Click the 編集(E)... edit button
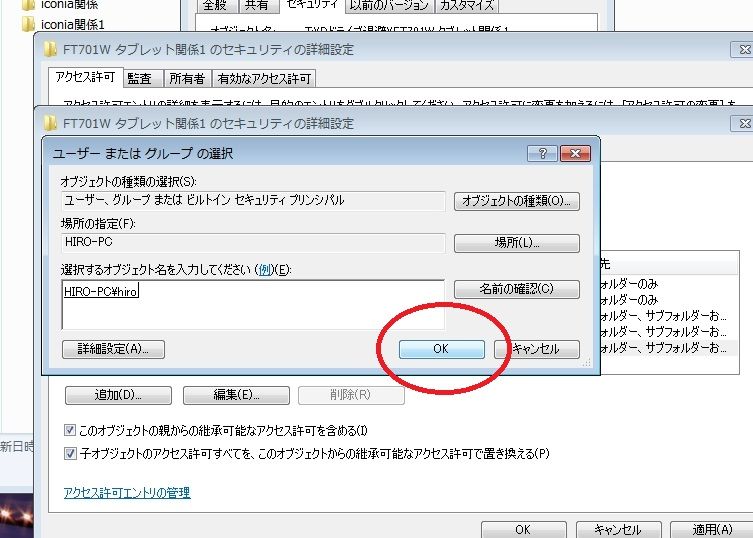Viewport: 753px width, 538px height. 236,395
